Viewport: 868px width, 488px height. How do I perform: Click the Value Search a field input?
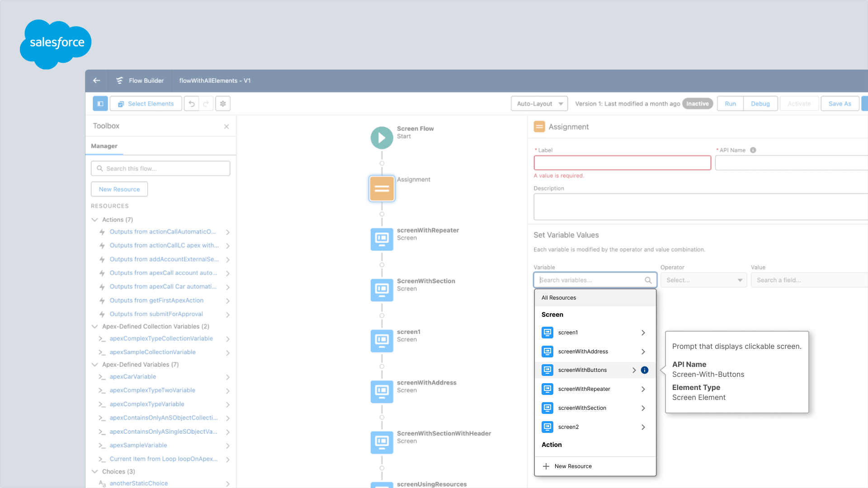tap(809, 280)
